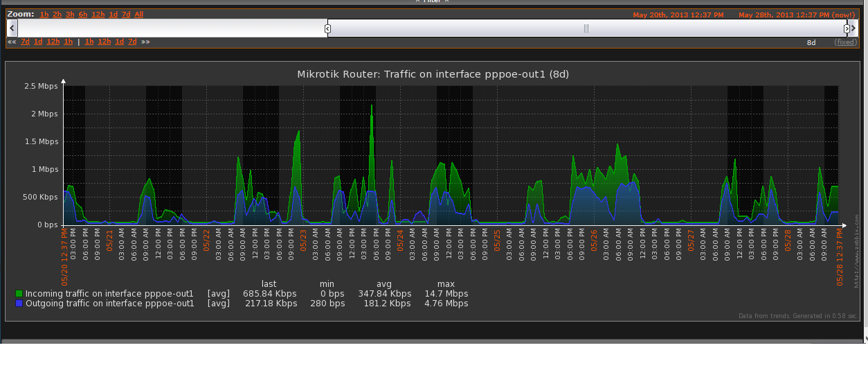The height and width of the screenshot is (377, 868).
Task: Click the right resize handle of time slider
Action: [847, 28]
